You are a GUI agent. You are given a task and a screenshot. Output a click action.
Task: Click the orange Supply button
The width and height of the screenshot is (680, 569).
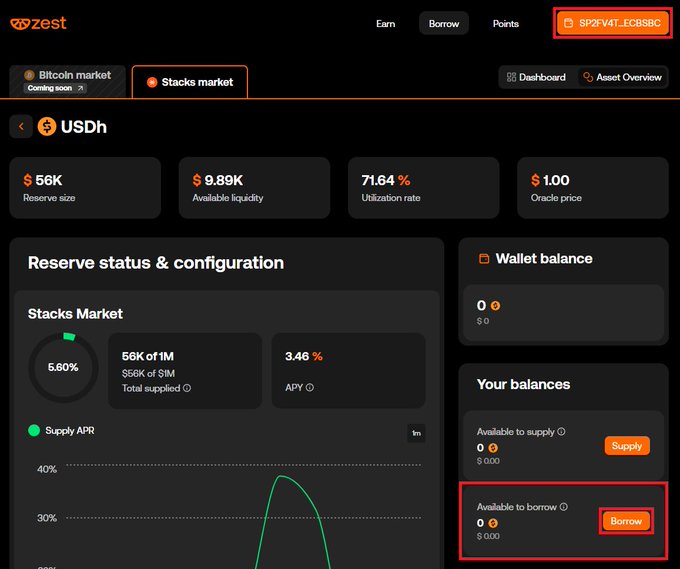627,446
